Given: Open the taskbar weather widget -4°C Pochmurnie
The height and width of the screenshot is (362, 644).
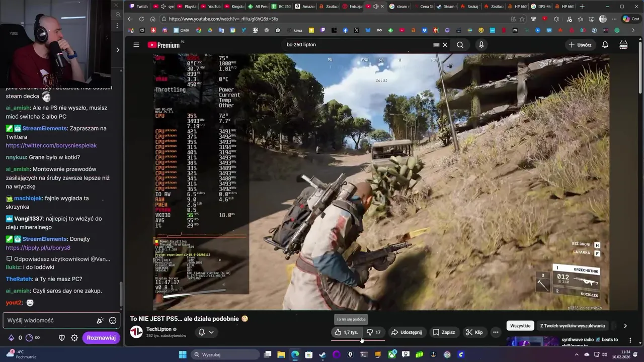Looking at the screenshot, I should (21, 354).
